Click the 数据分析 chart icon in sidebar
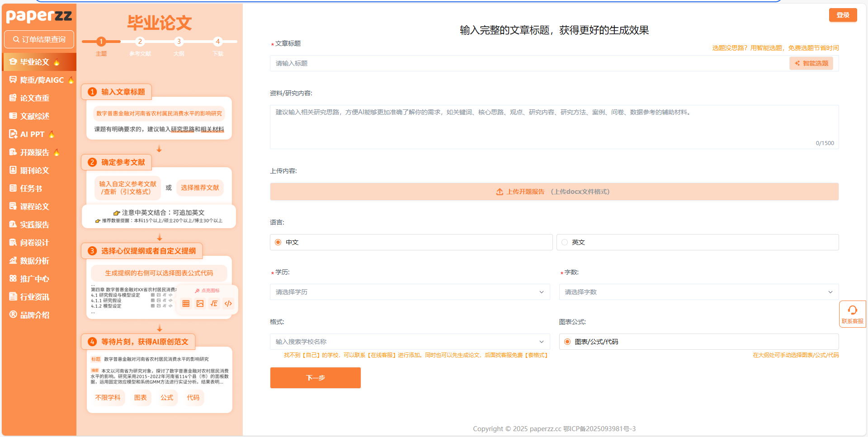Viewport: 868px width, 437px height. (13, 261)
